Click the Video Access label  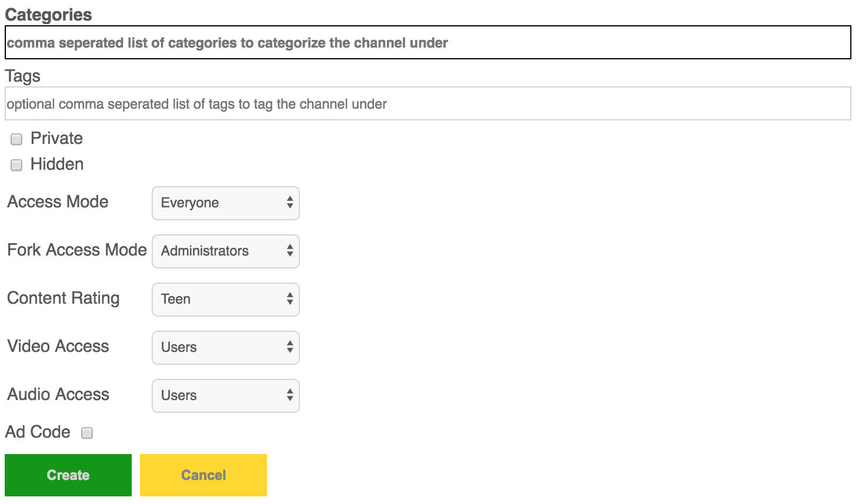tap(58, 346)
